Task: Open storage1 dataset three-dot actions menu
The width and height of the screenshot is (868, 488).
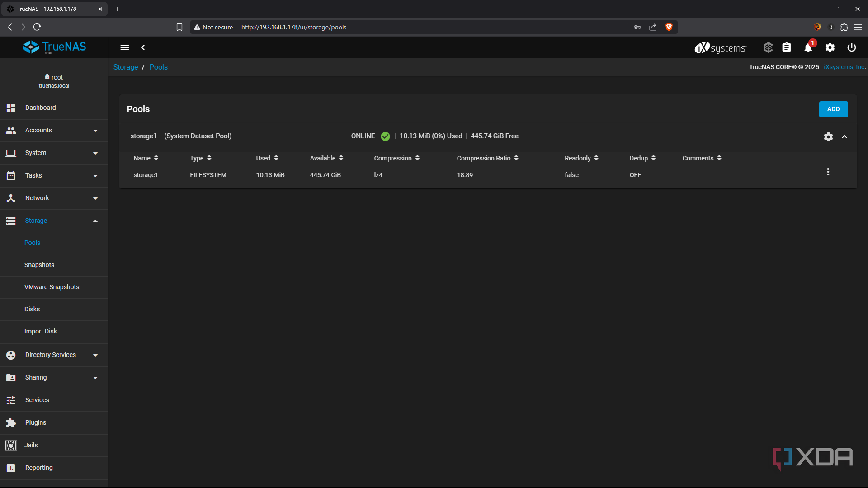Action: 828,172
